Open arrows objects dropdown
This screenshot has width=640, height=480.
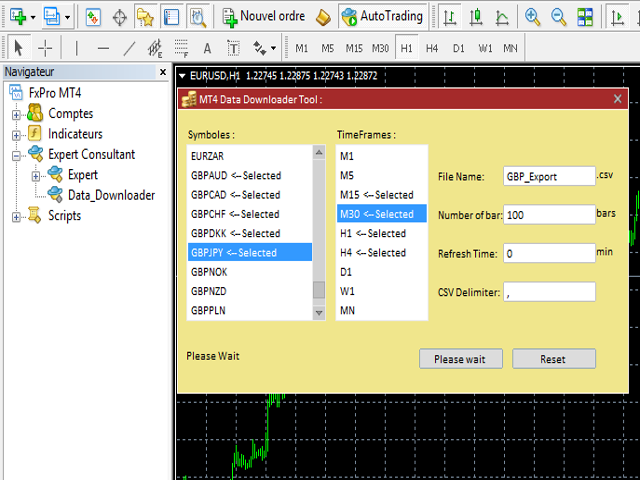click(x=273, y=48)
